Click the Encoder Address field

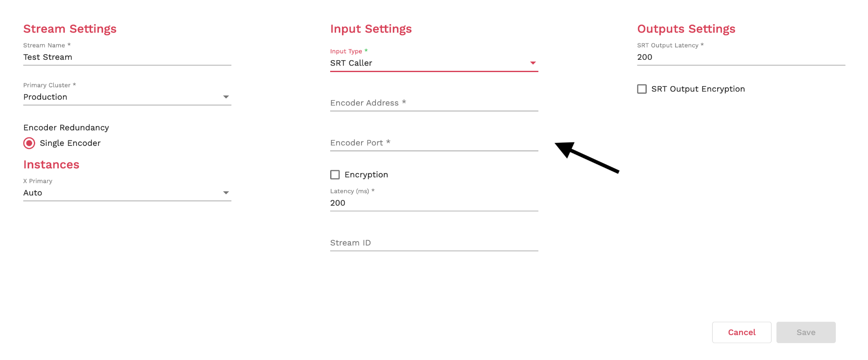434,103
